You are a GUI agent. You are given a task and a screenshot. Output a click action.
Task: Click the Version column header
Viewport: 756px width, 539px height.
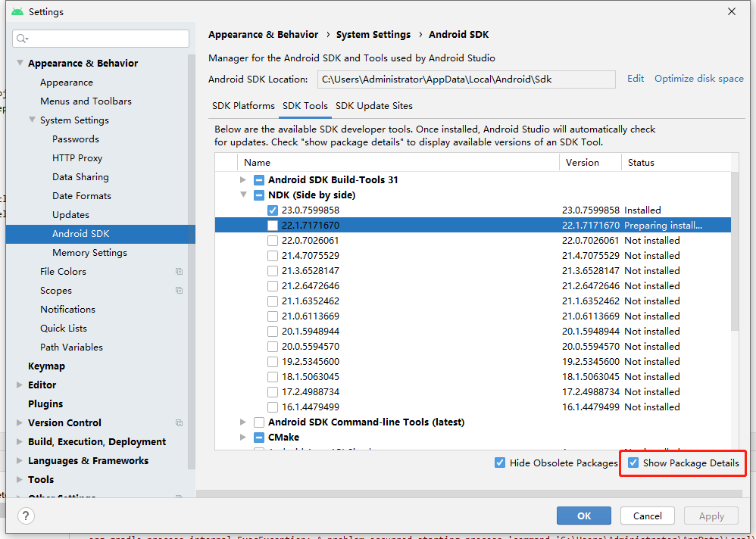pos(590,163)
